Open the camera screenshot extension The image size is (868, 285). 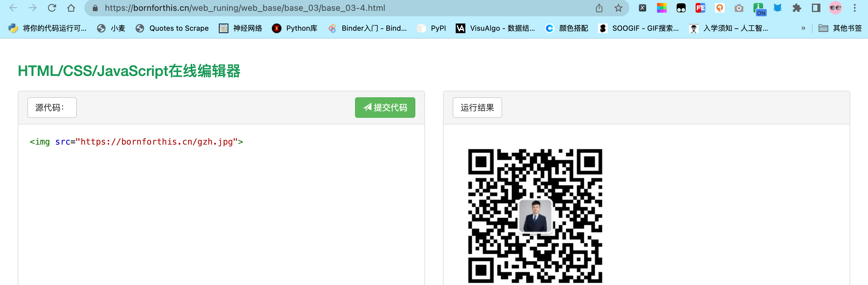click(x=739, y=8)
